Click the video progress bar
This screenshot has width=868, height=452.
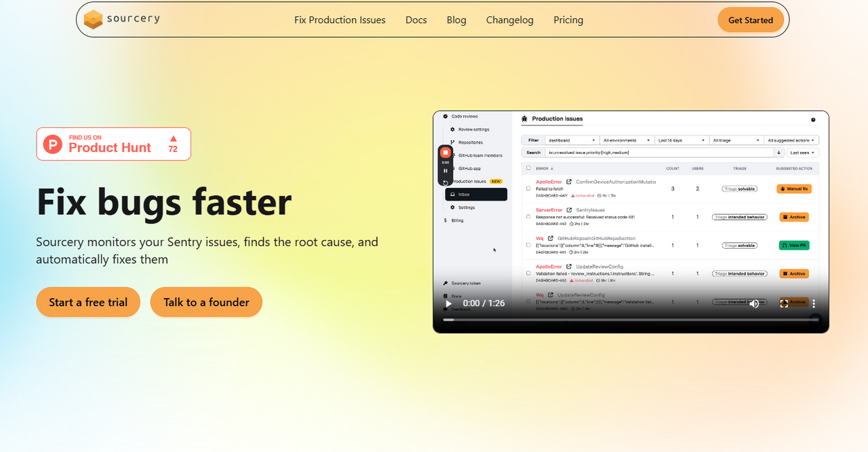click(x=631, y=319)
